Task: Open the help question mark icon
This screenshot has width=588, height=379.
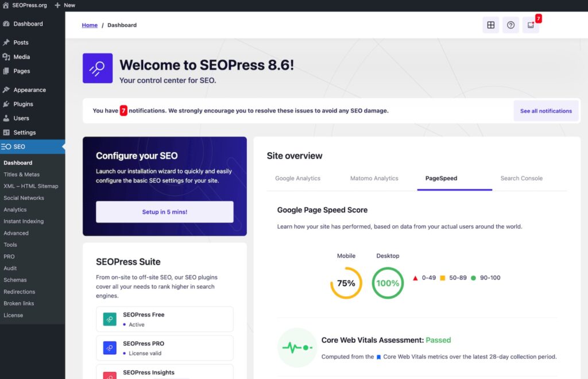Action: pyautogui.click(x=510, y=25)
